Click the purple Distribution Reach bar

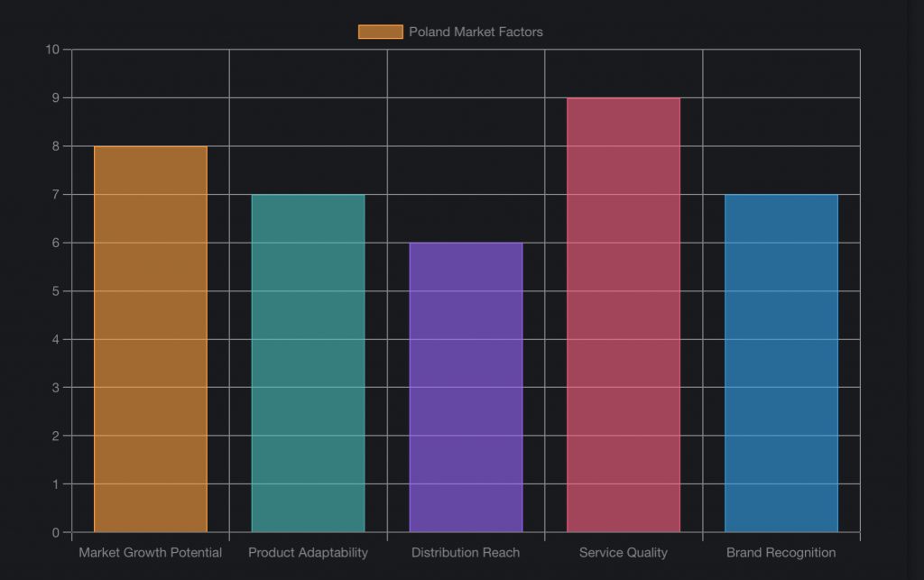[466, 387]
